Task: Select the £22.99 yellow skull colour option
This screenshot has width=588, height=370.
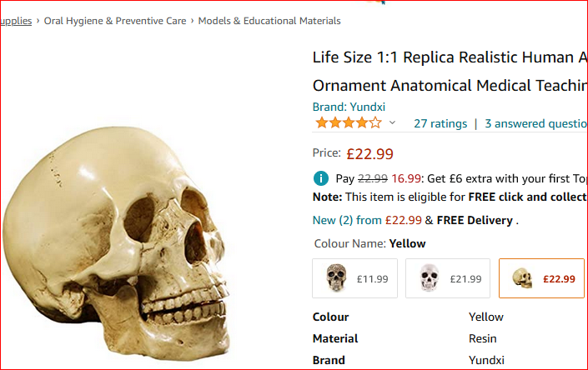Action: pos(541,278)
